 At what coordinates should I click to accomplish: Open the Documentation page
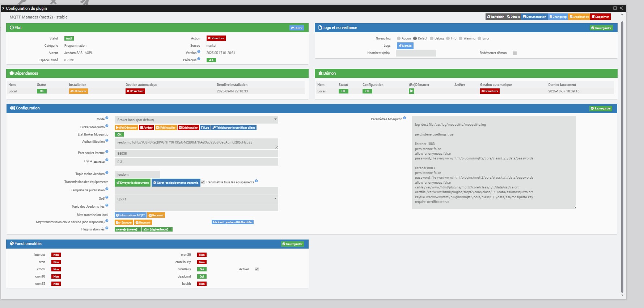[x=535, y=17]
